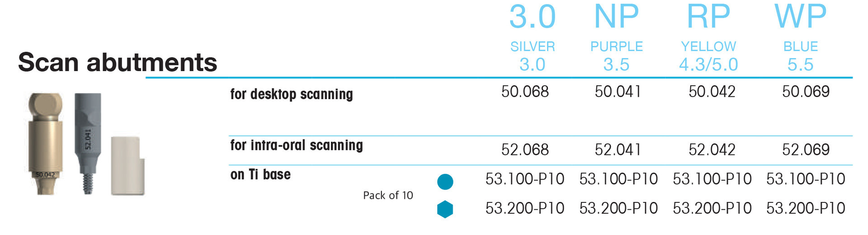Click part number 52.069 under WP
868x235 pixels.
(806, 149)
